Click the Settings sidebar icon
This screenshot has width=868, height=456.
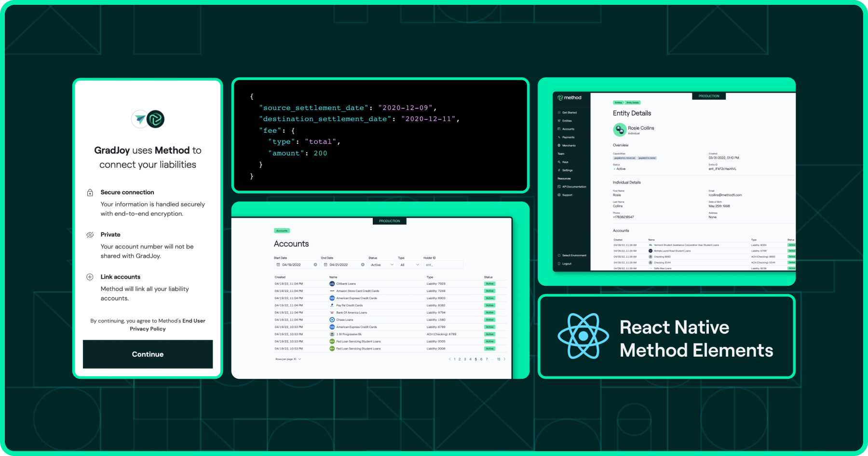[559, 170]
